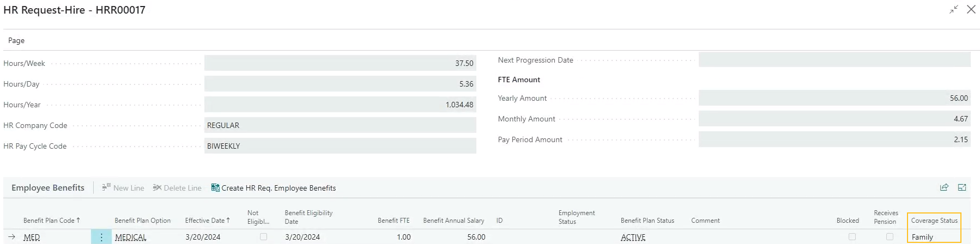
Task: Open the Coverage Status Family field
Action: tap(933, 237)
